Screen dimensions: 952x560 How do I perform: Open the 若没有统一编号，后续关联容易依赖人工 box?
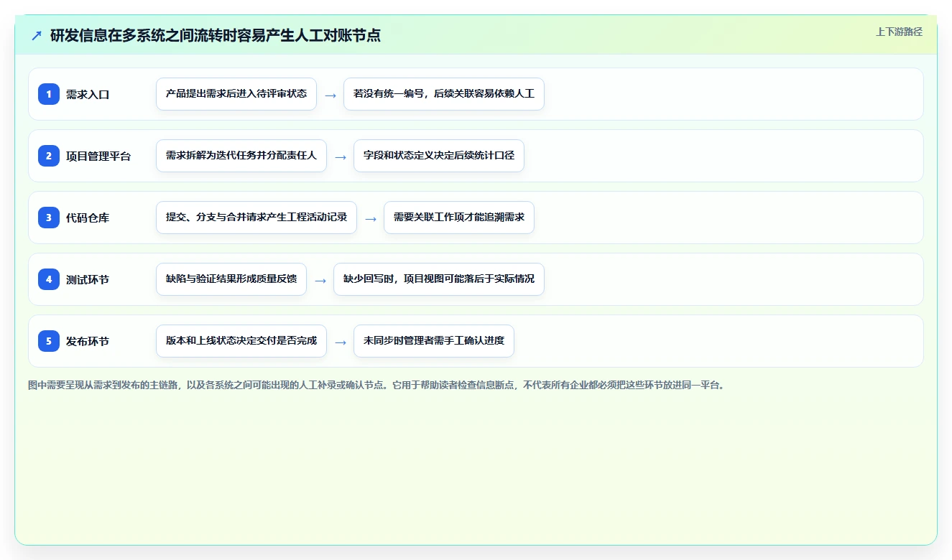[x=444, y=94]
